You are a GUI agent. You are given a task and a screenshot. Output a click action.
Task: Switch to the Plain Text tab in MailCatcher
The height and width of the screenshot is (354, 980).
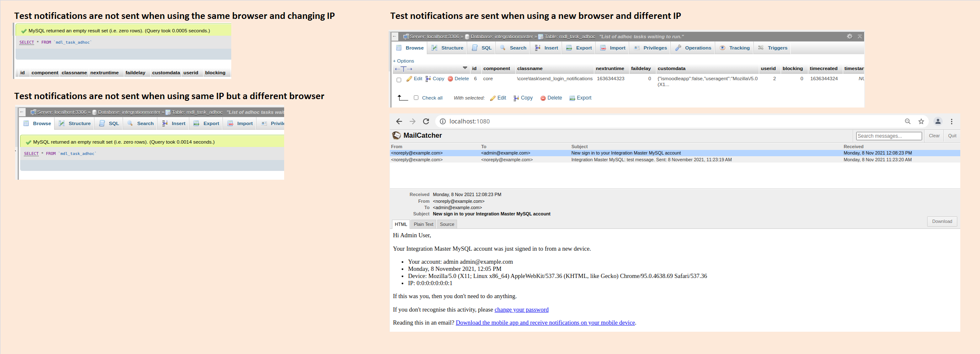pyautogui.click(x=423, y=224)
